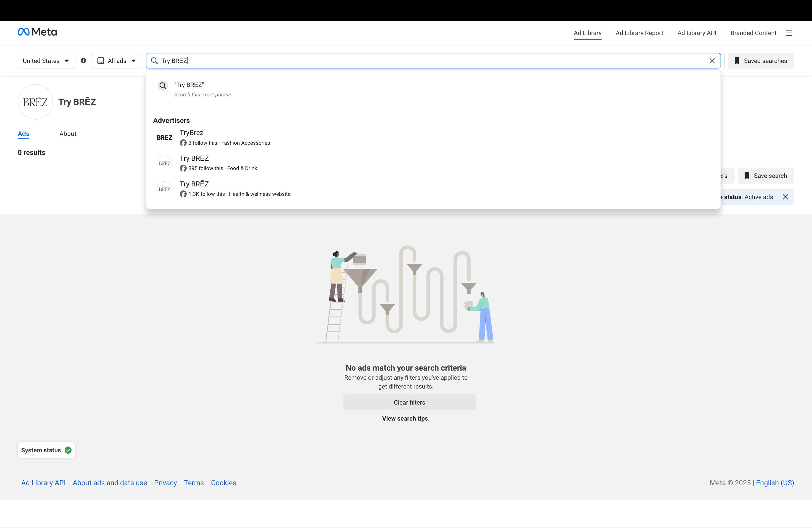Click the exact phrase search magnifier icon
Image resolution: width=812 pixels, height=528 pixels.
(163, 86)
